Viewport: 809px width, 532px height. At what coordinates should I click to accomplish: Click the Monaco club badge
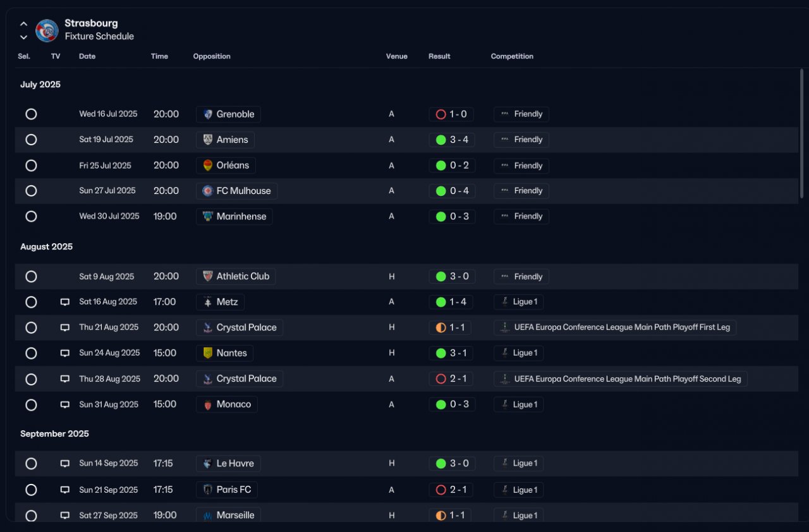click(208, 404)
